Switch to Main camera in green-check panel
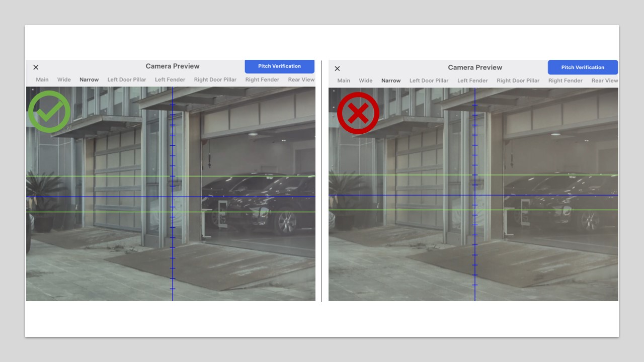This screenshot has width=644, height=362. [42, 80]
